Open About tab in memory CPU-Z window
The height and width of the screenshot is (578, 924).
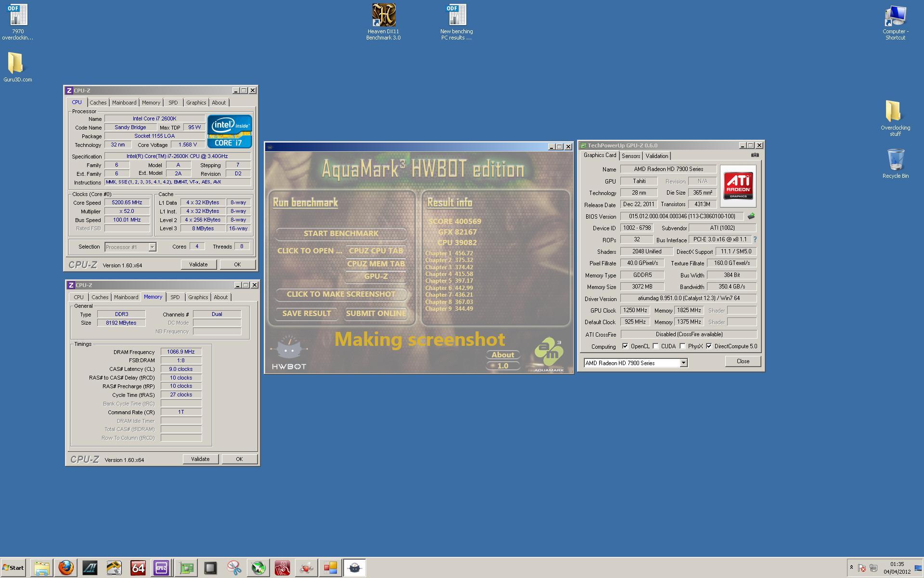point(221,297)
